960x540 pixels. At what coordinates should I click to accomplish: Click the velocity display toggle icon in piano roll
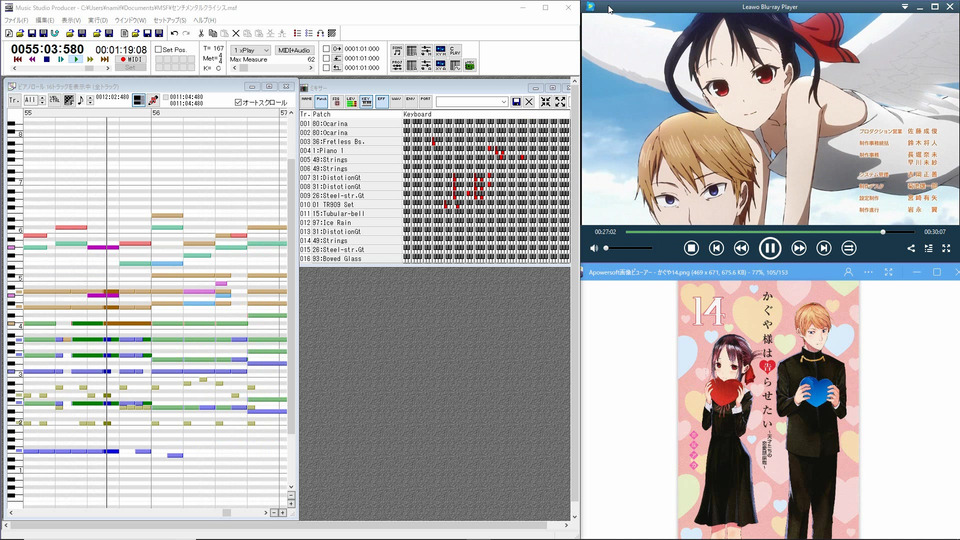point(54,100)
